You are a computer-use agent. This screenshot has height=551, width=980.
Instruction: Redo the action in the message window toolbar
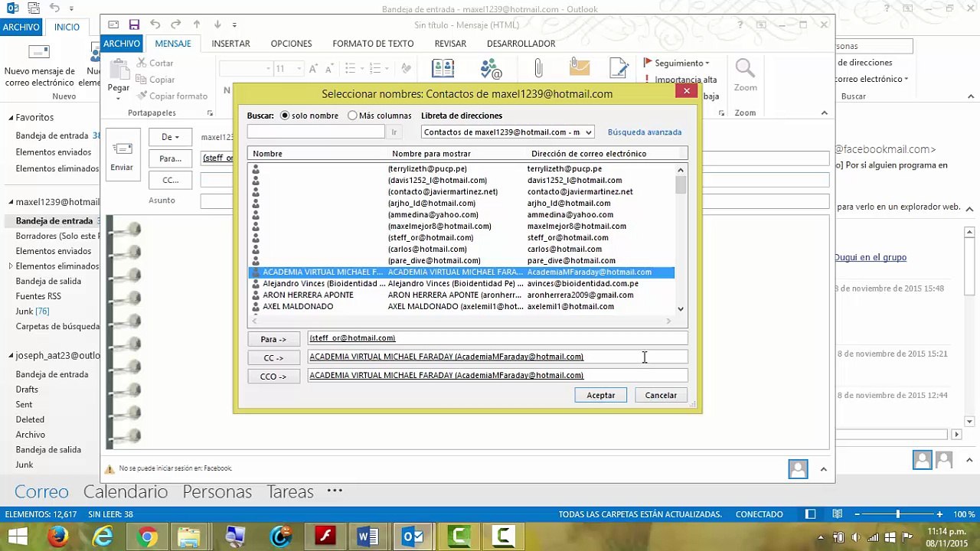[176, 24]
